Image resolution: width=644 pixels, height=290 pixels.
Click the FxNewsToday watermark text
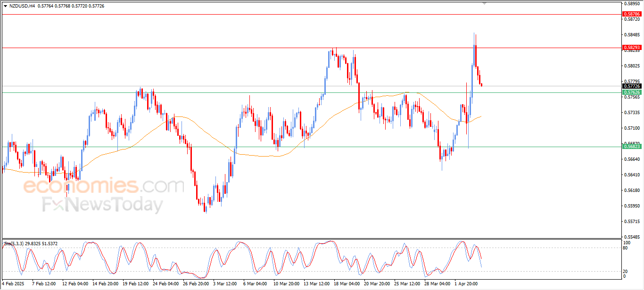102,205
